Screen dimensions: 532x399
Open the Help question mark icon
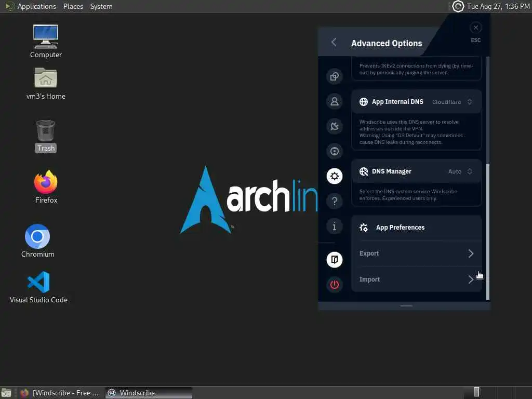tap(334, 201)
